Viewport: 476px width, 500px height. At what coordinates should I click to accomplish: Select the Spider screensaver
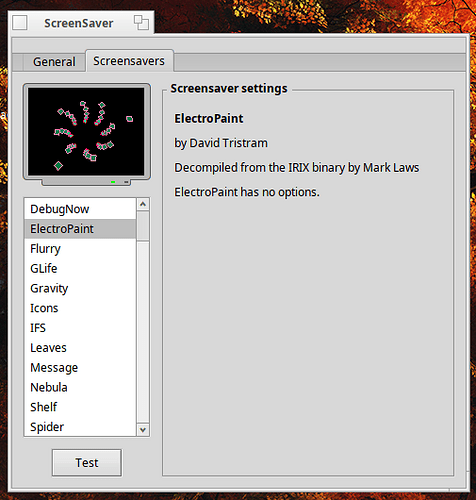[80, 427]
